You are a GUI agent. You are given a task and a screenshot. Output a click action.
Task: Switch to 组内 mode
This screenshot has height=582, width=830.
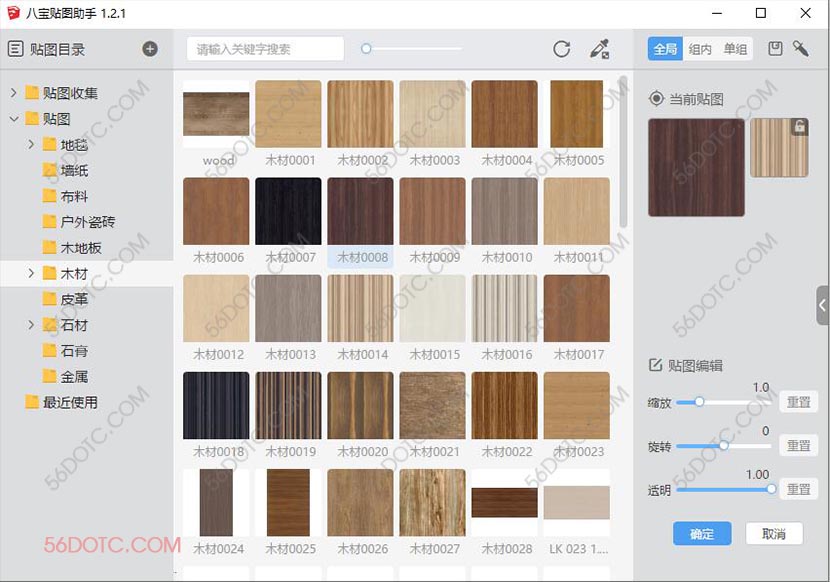(x=700, y=49)
